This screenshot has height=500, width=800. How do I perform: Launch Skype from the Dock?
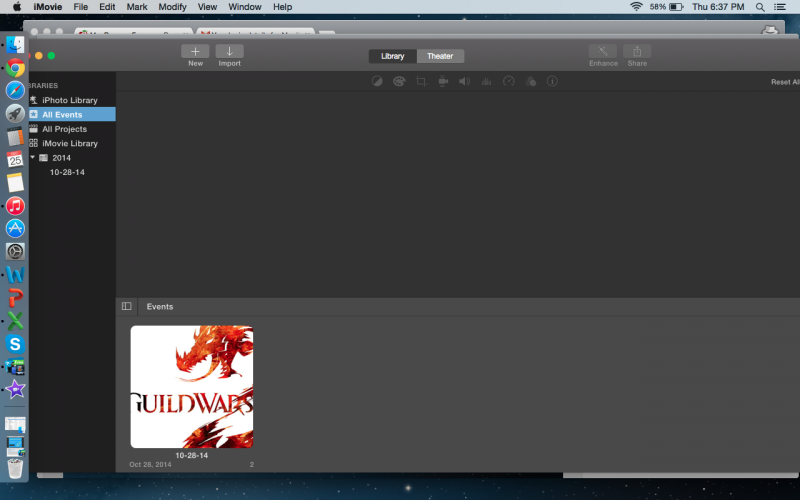(15, 344)
